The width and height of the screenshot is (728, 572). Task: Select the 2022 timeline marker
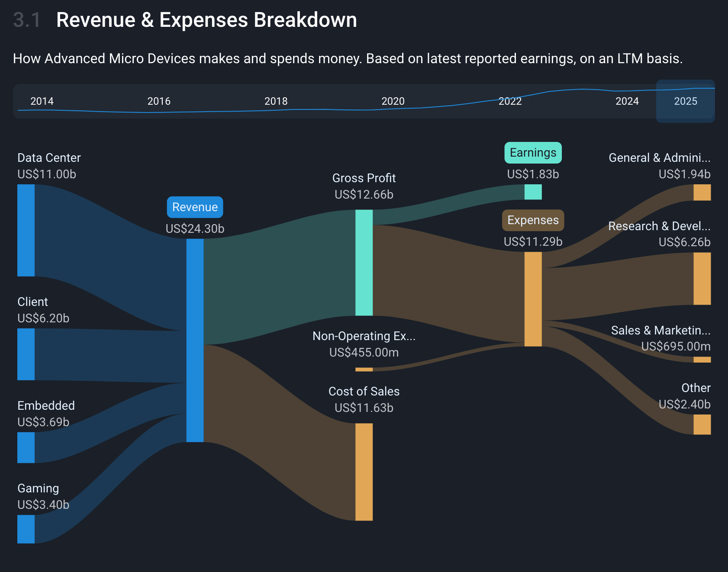[510, 101]
